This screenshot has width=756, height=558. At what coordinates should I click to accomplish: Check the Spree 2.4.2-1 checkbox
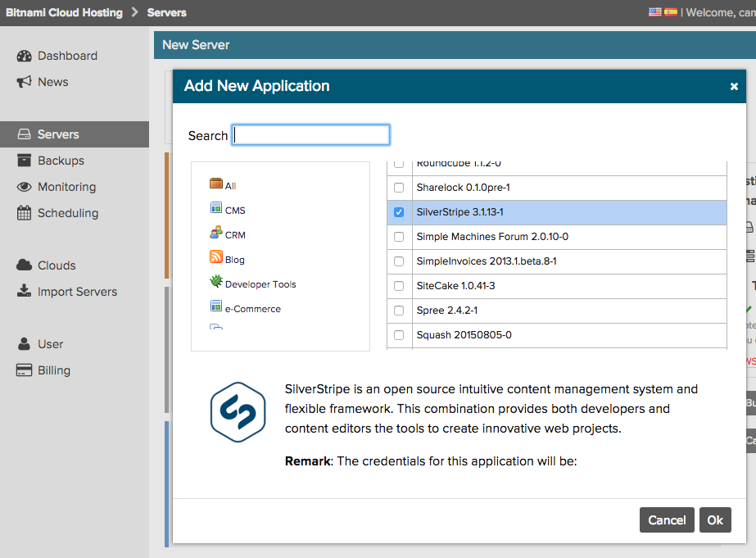(399, 311)
